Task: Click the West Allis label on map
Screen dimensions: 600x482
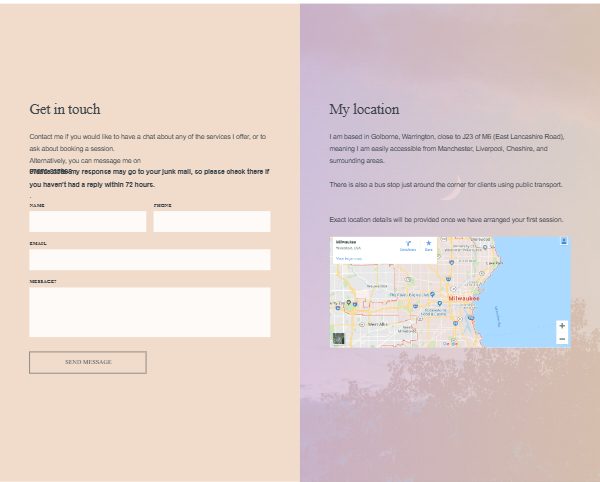Action: (377, 324)
